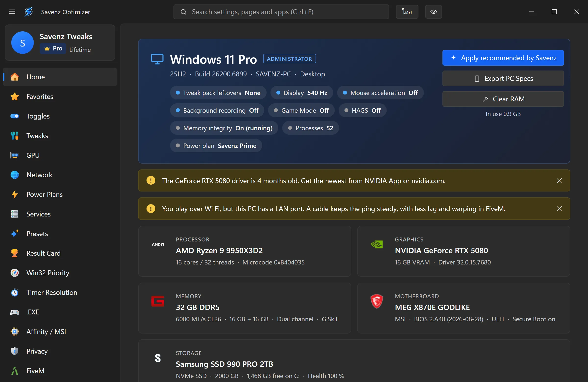Click the Result Card trophy icon
588x382 pixels.
click(14, 253)
